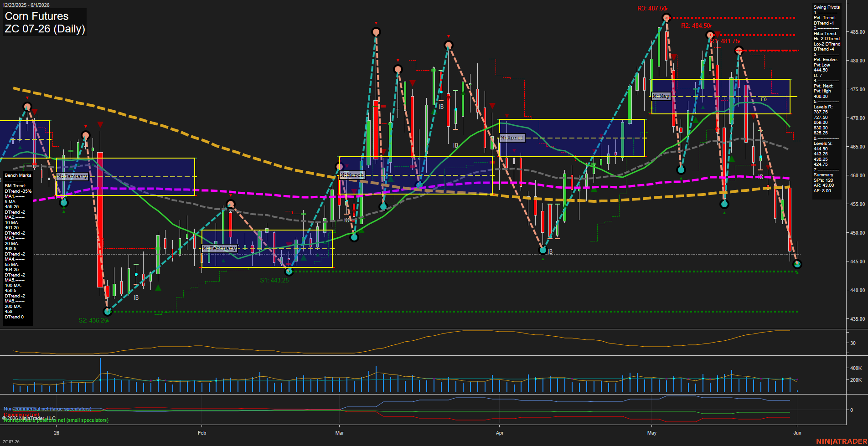Click the F0 label in the May box
The width and height of the screenshot is (868, 446).
tap(764, 99)
